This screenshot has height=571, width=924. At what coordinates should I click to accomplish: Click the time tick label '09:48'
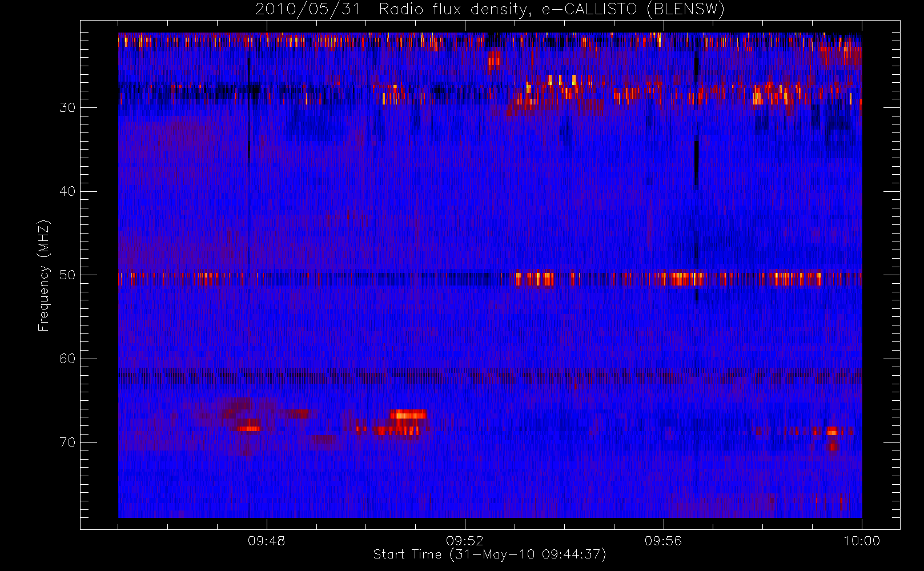266,541
